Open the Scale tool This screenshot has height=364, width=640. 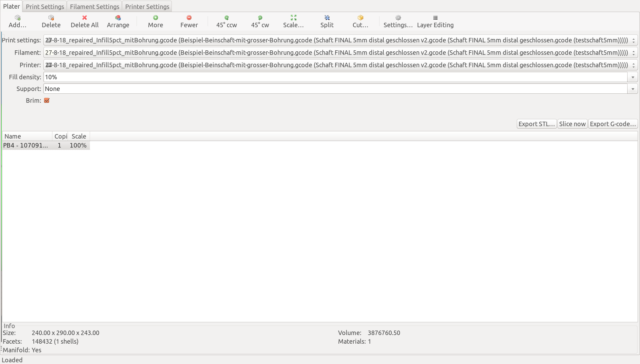pyautogui.click(x=294, y=21)
